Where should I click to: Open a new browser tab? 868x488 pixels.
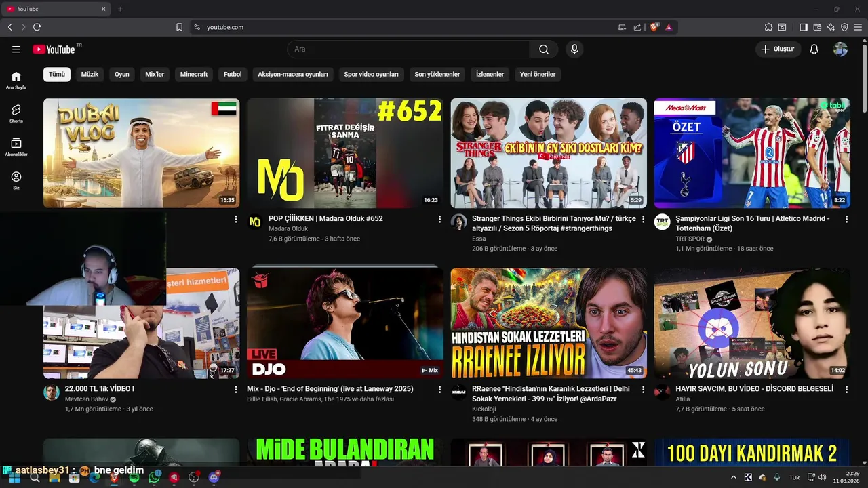point(120,9)
